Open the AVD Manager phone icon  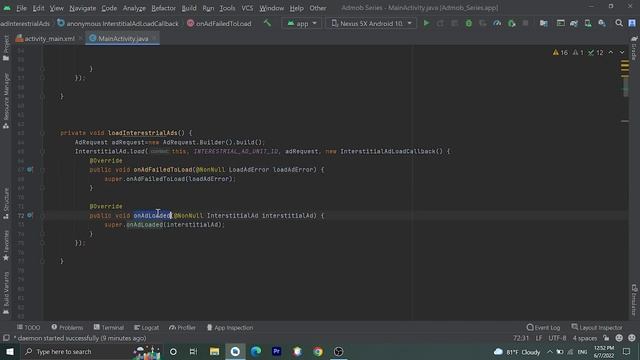click(x=588, y=23)
